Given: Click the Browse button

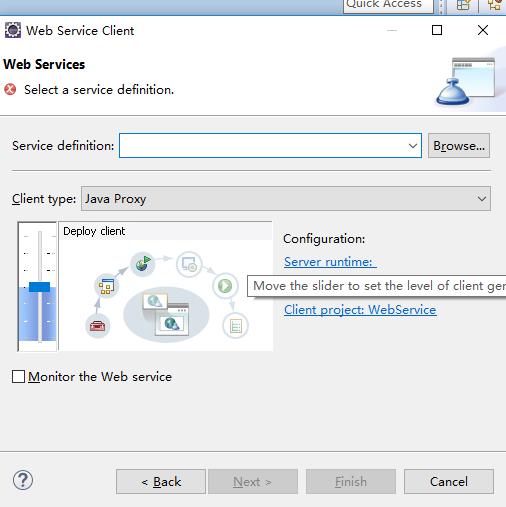Looking at the screenshot, I should click(459, 146).
